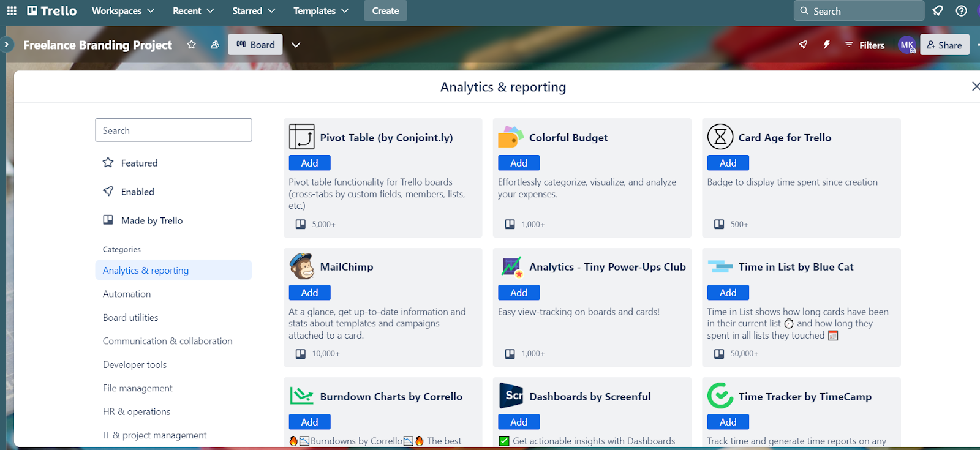Click the Tiny Power-Ups Club analytics icon
The height and width of the screenshot is (450, 980).
511,266
